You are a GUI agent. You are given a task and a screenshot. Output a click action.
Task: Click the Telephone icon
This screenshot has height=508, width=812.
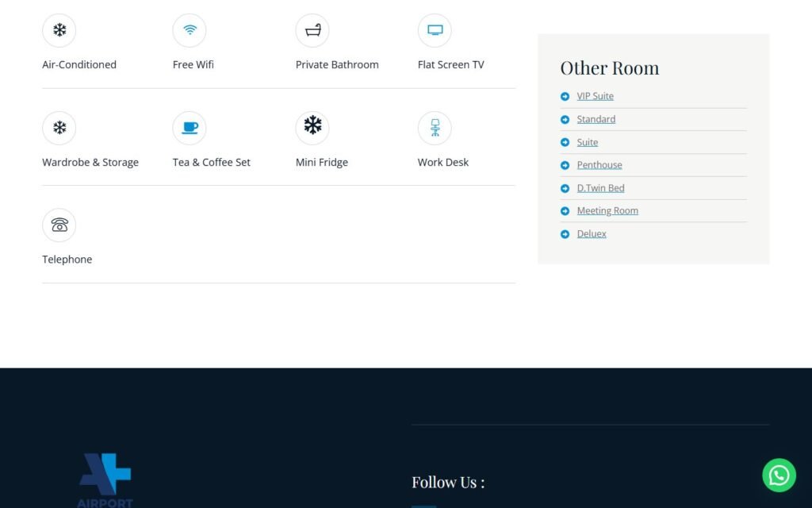59,225
